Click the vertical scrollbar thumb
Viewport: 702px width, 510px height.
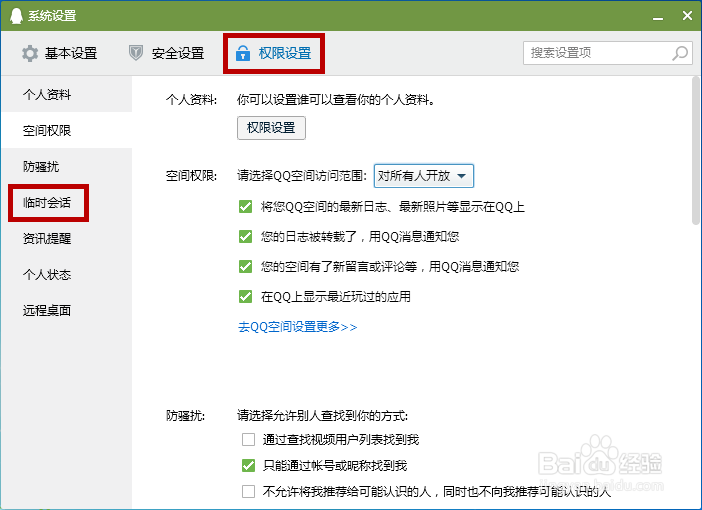coord(695,150)
